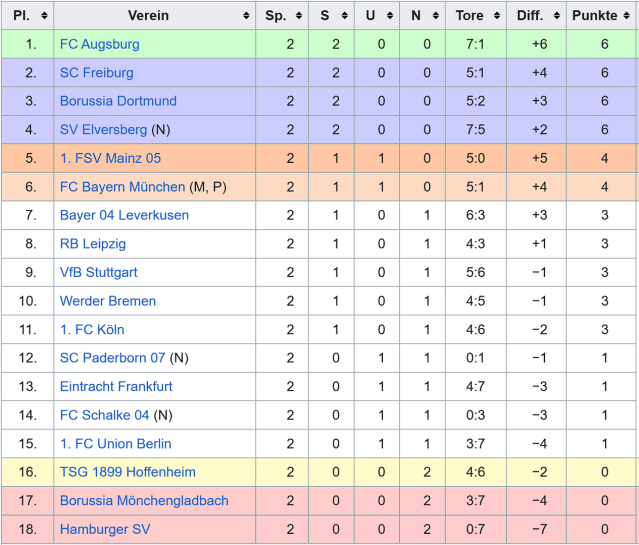Open SV Elversberg team link

click(104, 130)
